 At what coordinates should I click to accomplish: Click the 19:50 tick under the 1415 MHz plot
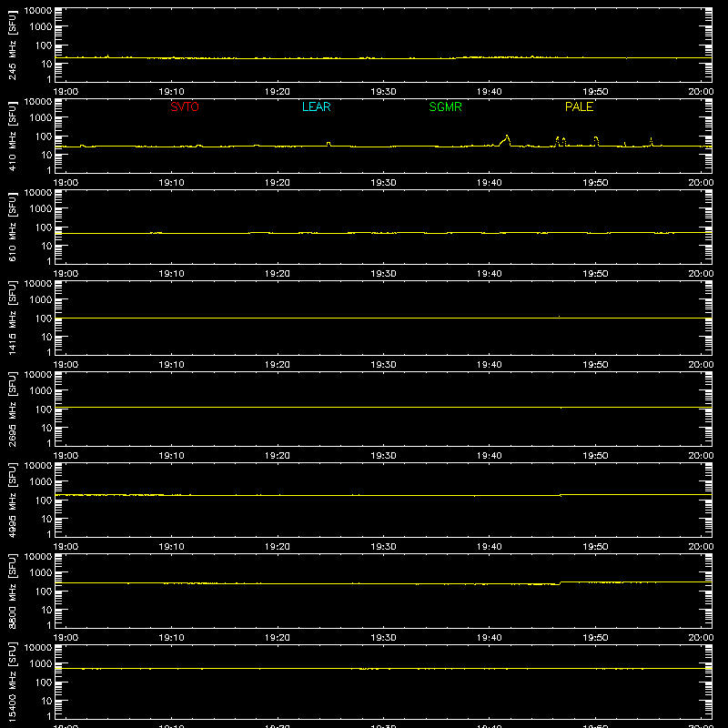pyautogui.click(x=595, y=365)
